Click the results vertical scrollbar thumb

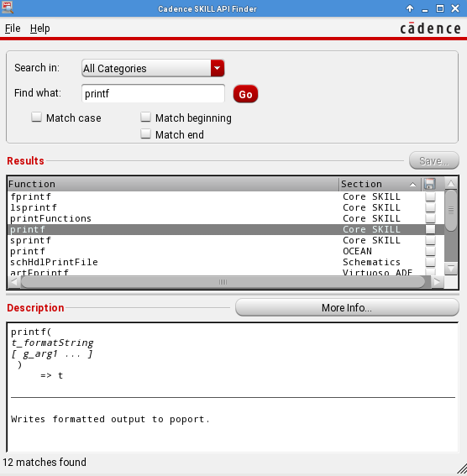(451, 211)
